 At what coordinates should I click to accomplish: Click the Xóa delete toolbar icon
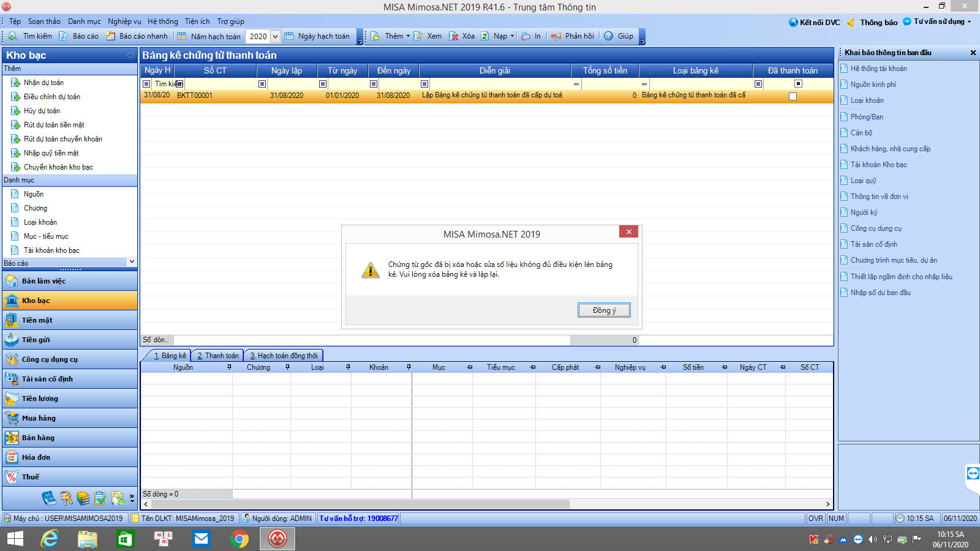click(x=454, y=36)
